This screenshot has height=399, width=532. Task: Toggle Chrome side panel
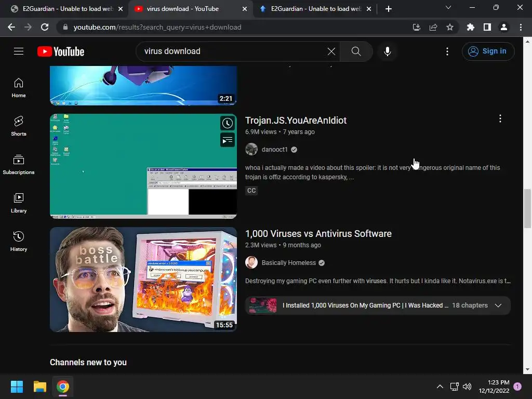(487, 27)
